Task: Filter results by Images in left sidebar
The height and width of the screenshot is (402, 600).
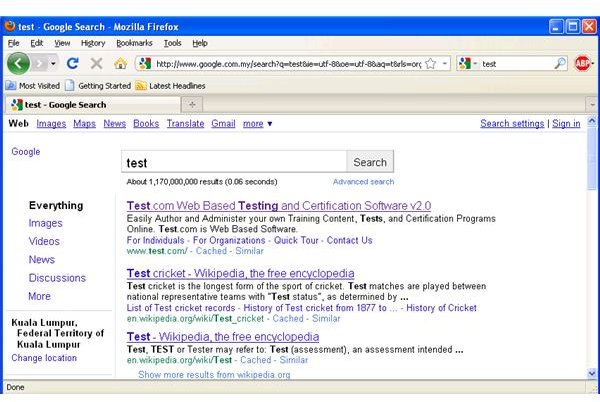Action: click(x=46, y=223)
